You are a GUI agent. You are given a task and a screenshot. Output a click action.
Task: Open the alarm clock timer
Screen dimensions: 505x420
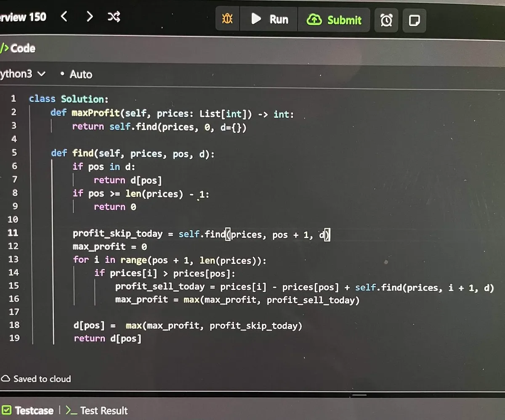coord(386,20)
